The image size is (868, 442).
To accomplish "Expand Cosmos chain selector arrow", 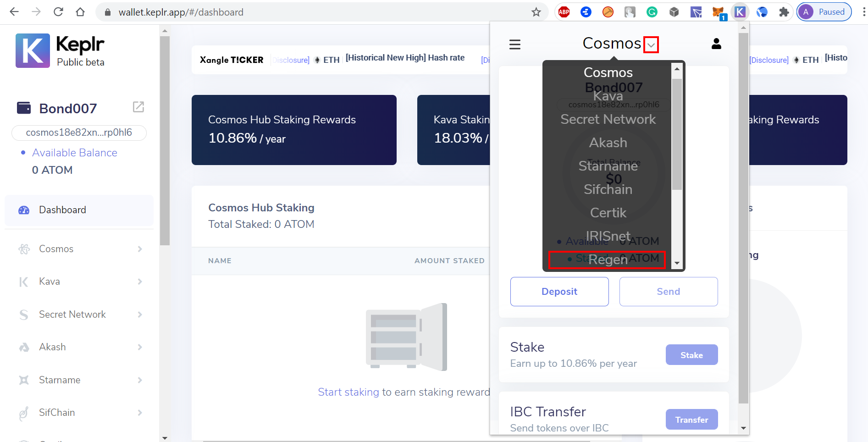I will coord(651,45).
